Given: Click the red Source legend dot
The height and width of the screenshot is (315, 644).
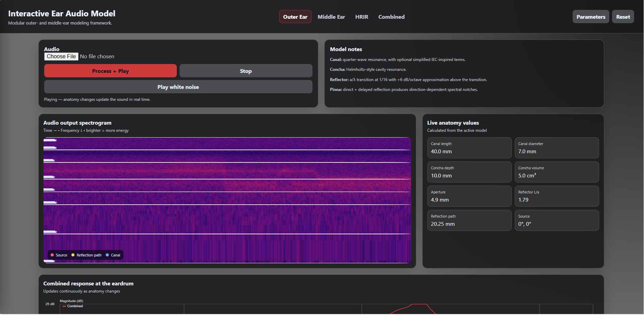Looking at the screenshot, I should click(x=52, y=255).
